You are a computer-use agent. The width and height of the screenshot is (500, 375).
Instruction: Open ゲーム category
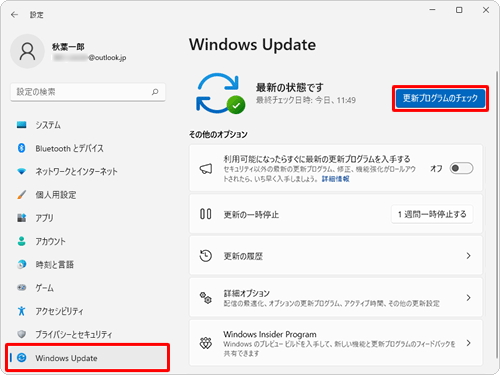[x=88, y=287]
